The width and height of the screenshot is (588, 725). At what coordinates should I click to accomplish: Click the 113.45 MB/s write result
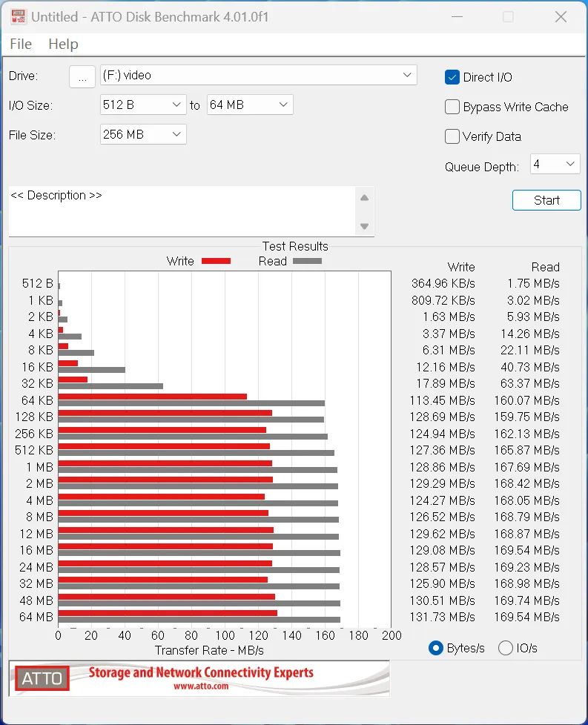point(442,400)
